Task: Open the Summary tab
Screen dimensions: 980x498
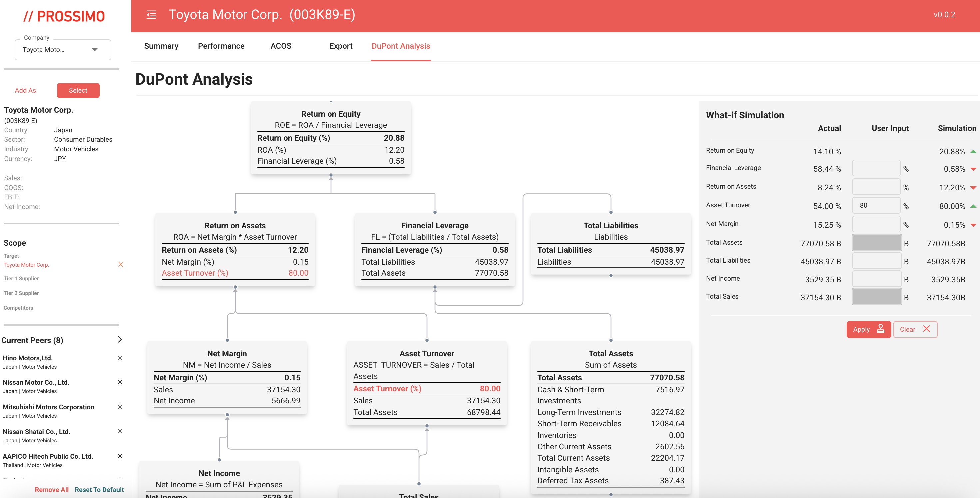Action: point(161,46)
